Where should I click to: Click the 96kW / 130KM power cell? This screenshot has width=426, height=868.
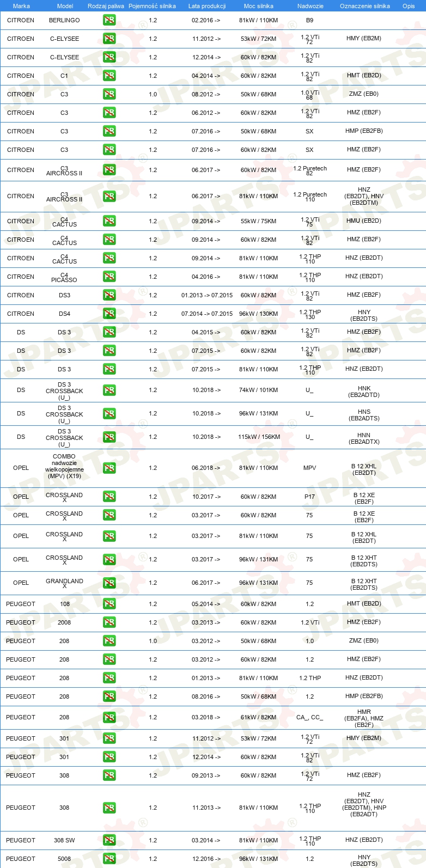point(259,314)
